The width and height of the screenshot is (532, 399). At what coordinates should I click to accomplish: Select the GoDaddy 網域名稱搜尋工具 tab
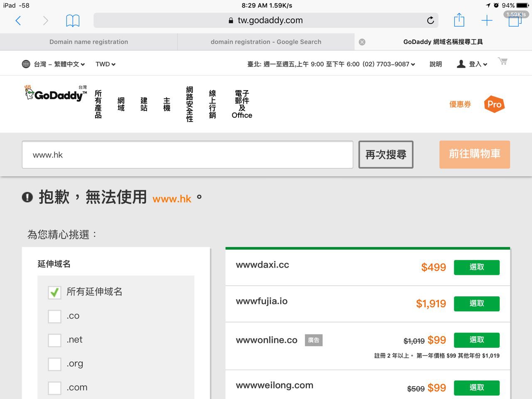tap(443, 42)
